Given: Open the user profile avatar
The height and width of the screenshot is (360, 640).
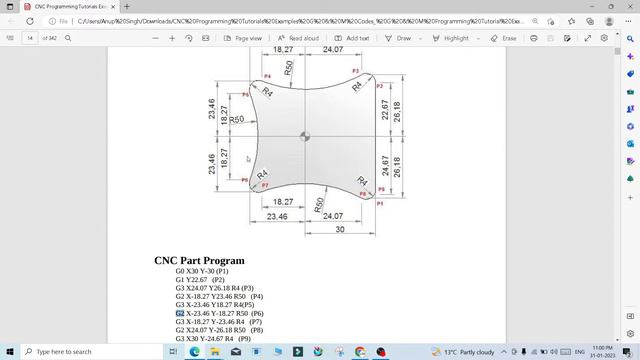Looking at the screenshot, I should [x=609, y=21].
